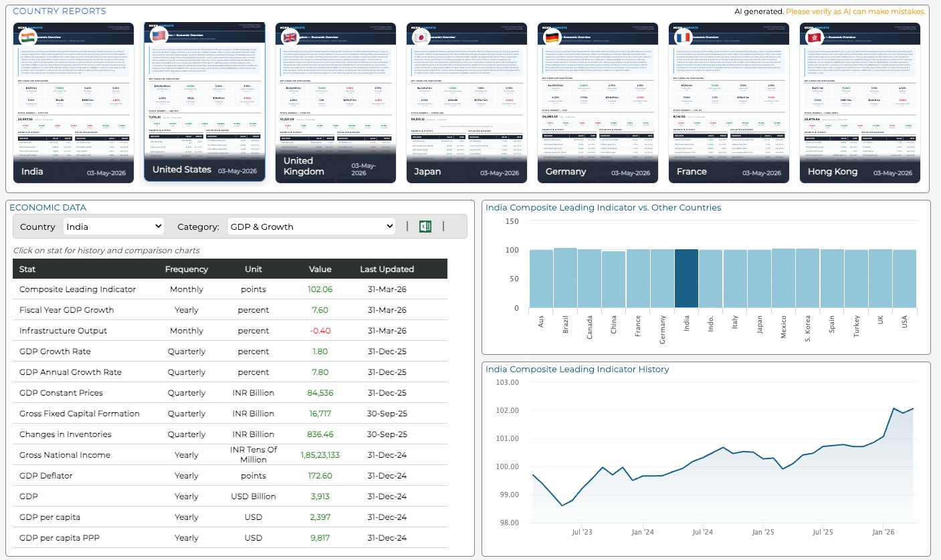Open the Country dropdown showing India
This screenshot has width=941, height=560.
click(114, 227)
